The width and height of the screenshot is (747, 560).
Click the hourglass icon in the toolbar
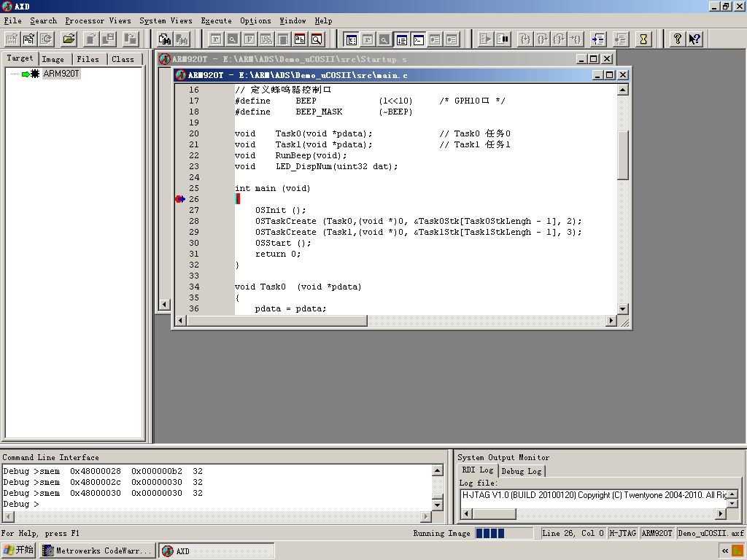643,39
